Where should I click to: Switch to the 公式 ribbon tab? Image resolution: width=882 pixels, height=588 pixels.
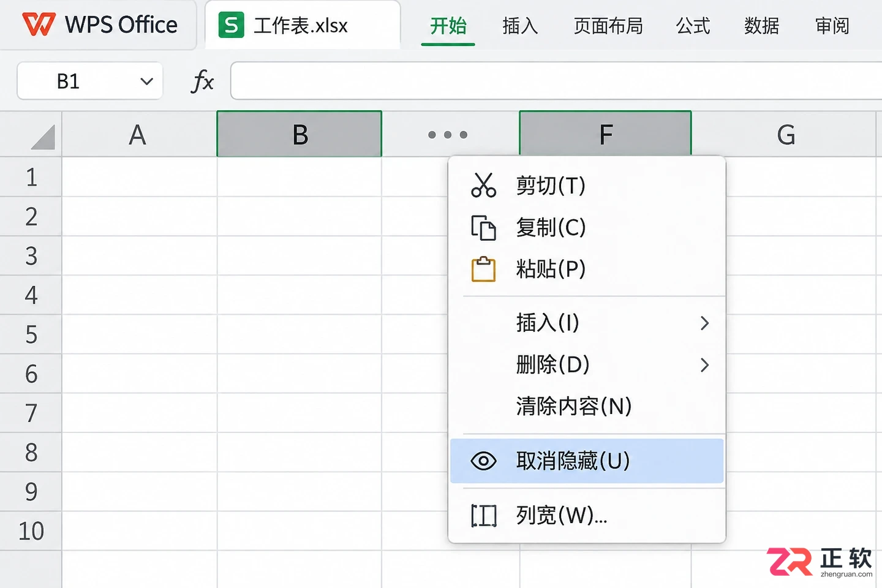[693, 26]
